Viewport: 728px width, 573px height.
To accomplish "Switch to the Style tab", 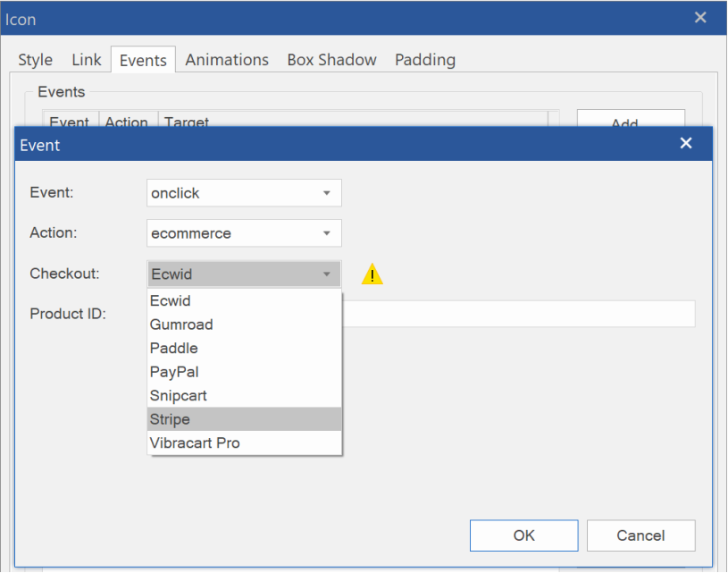I will [x=36, y=60].
